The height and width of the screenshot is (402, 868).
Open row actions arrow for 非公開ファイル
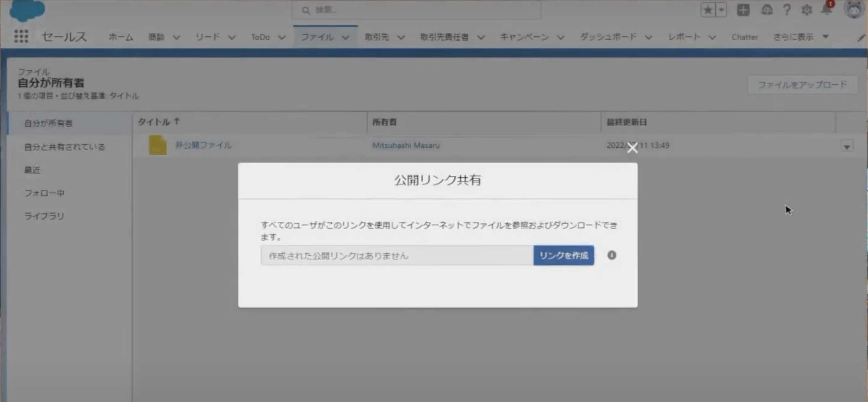pos(847,146)
